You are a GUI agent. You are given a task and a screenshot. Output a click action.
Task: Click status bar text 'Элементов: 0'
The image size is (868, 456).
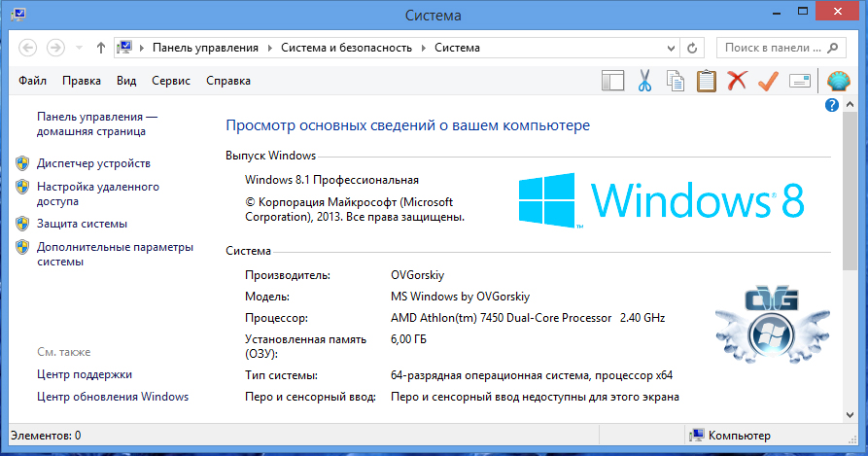point(46,436)
